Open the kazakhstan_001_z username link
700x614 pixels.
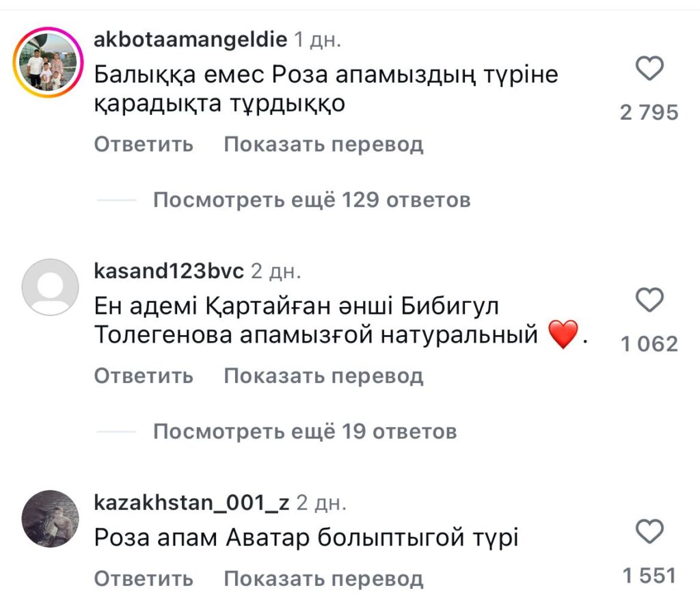click(191, 504)
